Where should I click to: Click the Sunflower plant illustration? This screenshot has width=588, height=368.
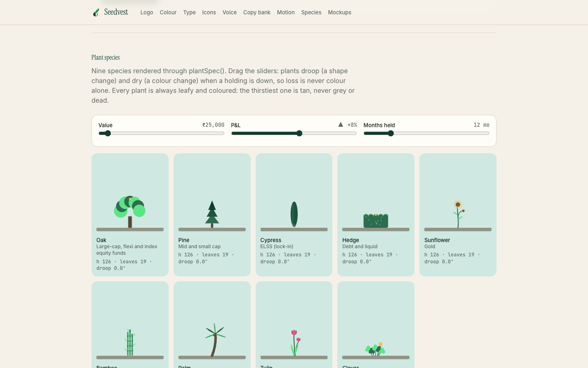click(459, 214)
